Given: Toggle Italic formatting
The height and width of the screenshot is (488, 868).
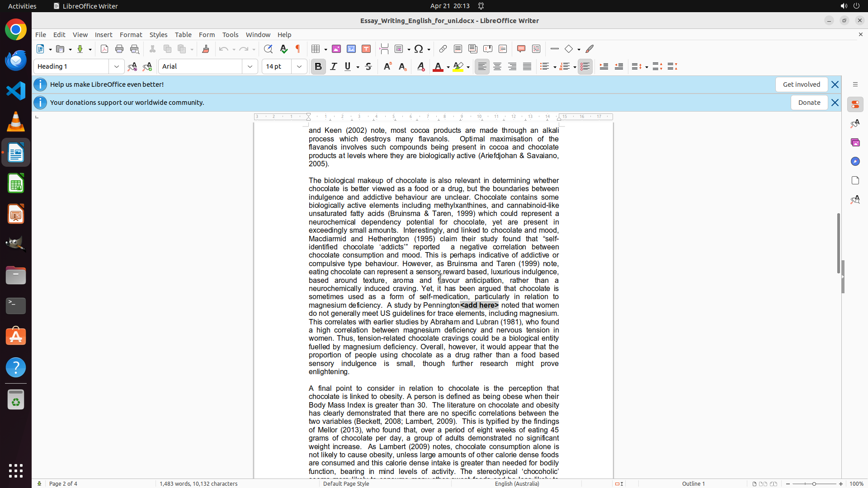Looking at the screenshot, I should click(x=334, y=66).
